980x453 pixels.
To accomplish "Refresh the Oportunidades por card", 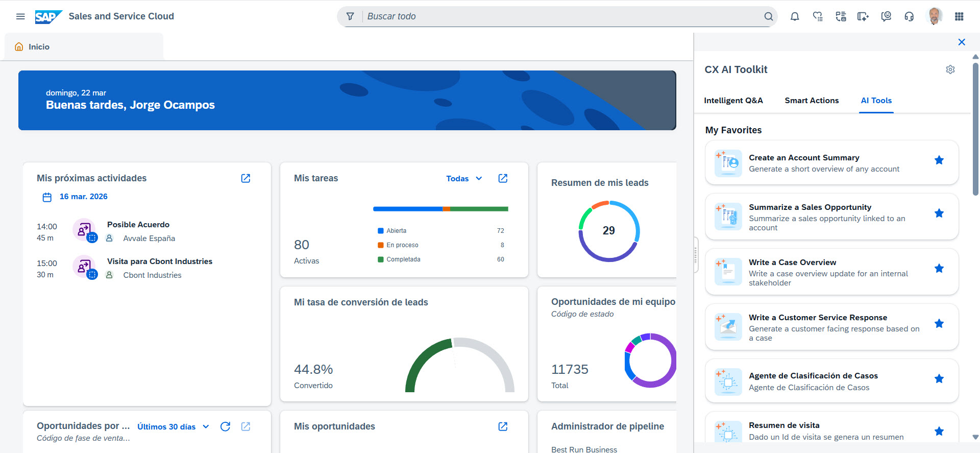I will click(x=225, y=426).
